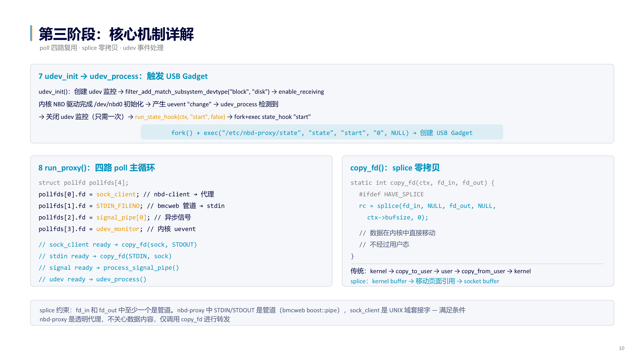Viewport: 644px width, 362px height.
Task: Select the rc = splice(fd_in, NULL code line
Action: 427,206
